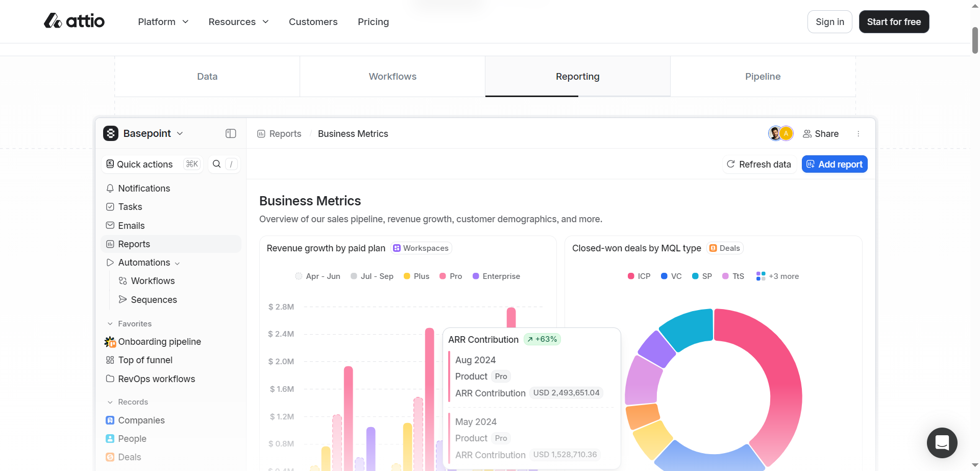Click the Onboarding pipeline emoji icon
Viewport: 980px width, 471px height.
[x=110, y=342]
